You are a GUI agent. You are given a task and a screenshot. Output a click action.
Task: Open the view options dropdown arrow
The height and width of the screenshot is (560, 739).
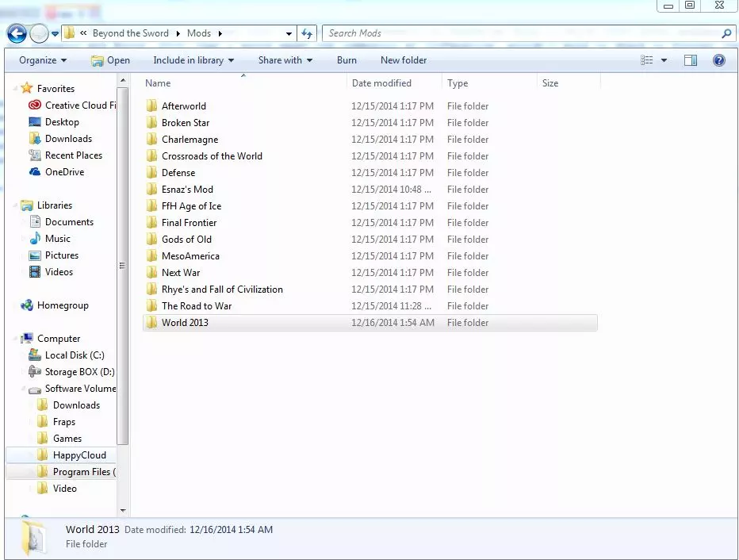[664, 60]
